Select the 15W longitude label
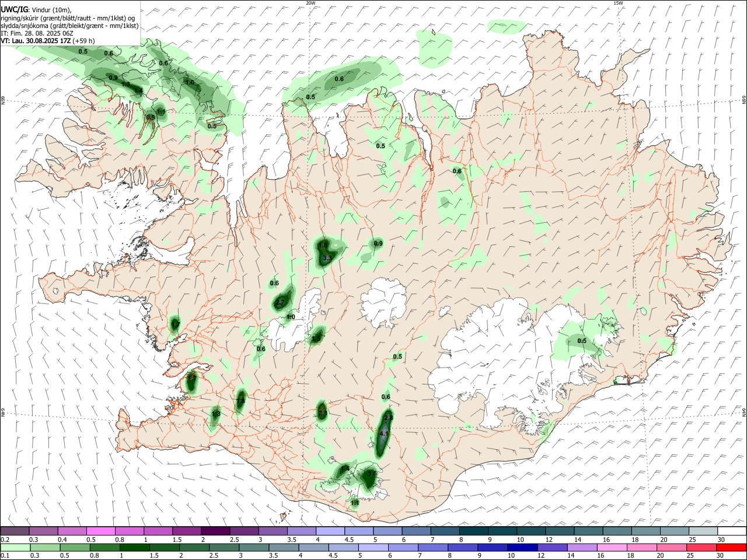The width and height of the screenshot is (747, 560). (618, 3)
